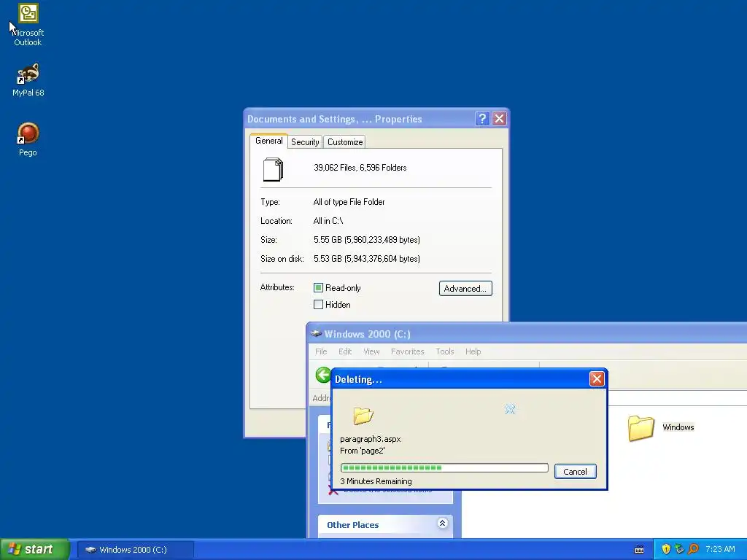Click the magnifier search tray icon

(693, 549)
